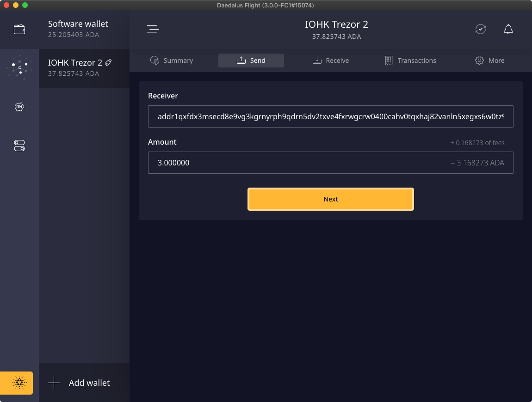Click the 'Receiver' field label
The image size is (532, 402).
[163, 96]
